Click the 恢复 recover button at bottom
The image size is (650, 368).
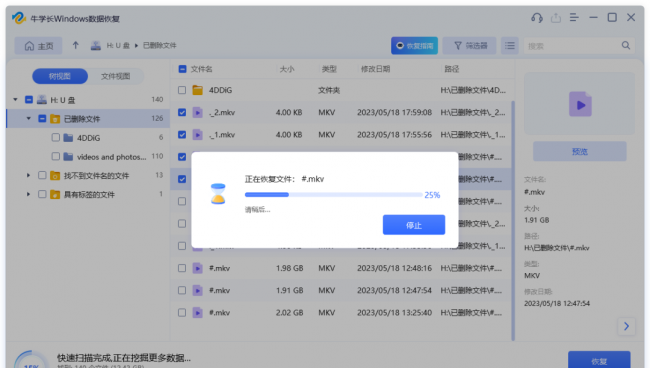click(599, 360)
